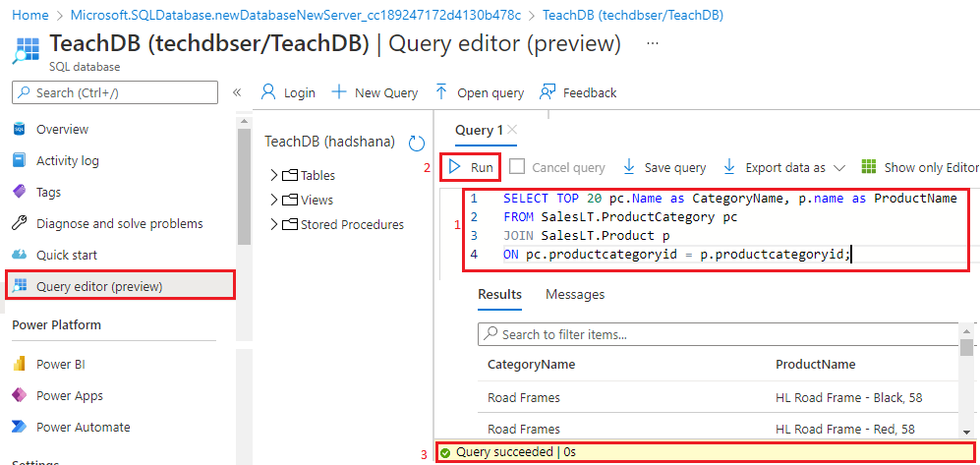Click the Power Platform section header
980x465 pixels.
pos(56,325)
